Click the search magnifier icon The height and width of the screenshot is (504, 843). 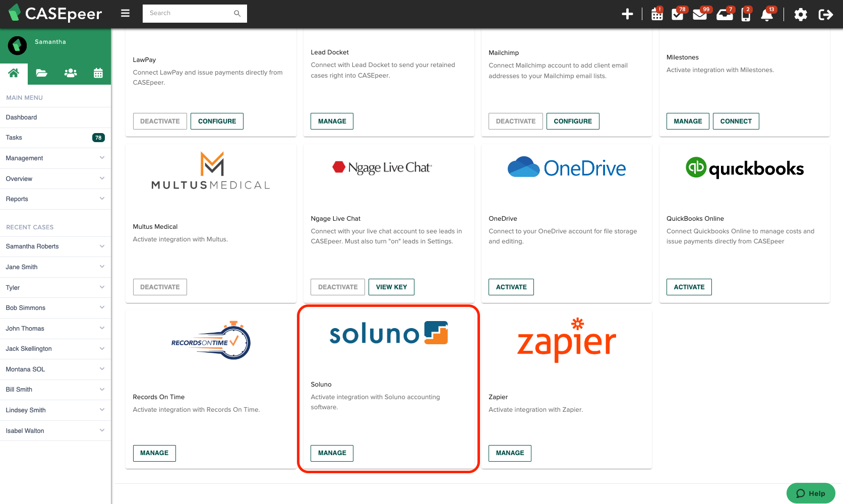tap(237, 14)
